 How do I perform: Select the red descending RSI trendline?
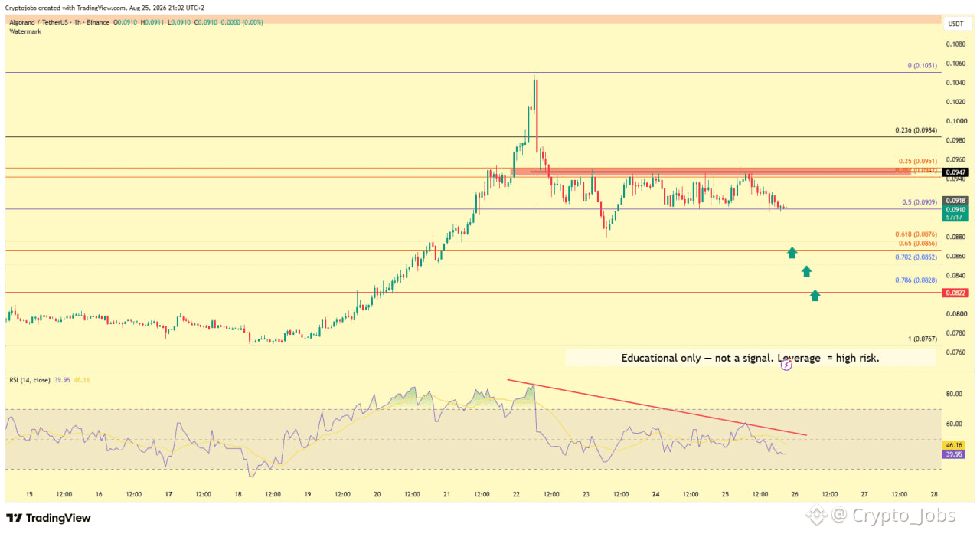[657, 407]
